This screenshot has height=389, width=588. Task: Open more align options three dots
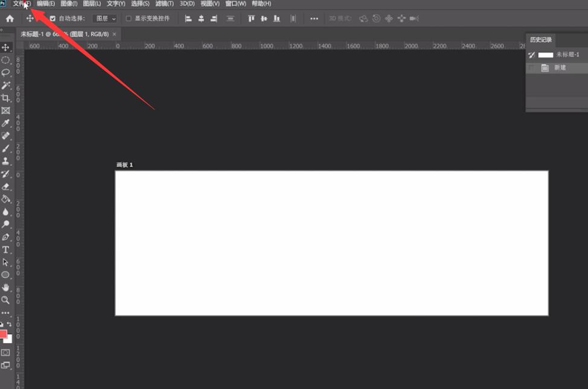[x=315, y=18]
